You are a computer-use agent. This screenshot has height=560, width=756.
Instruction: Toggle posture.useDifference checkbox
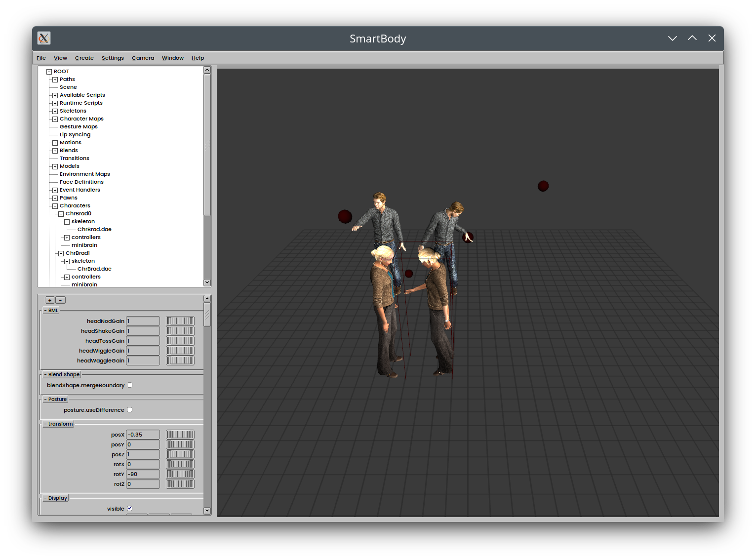(x=130, y=410)
